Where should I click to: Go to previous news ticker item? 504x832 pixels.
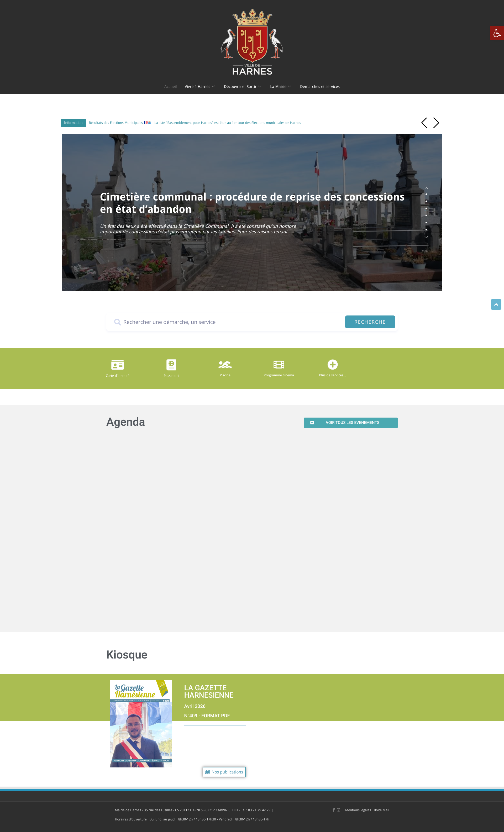424,123
